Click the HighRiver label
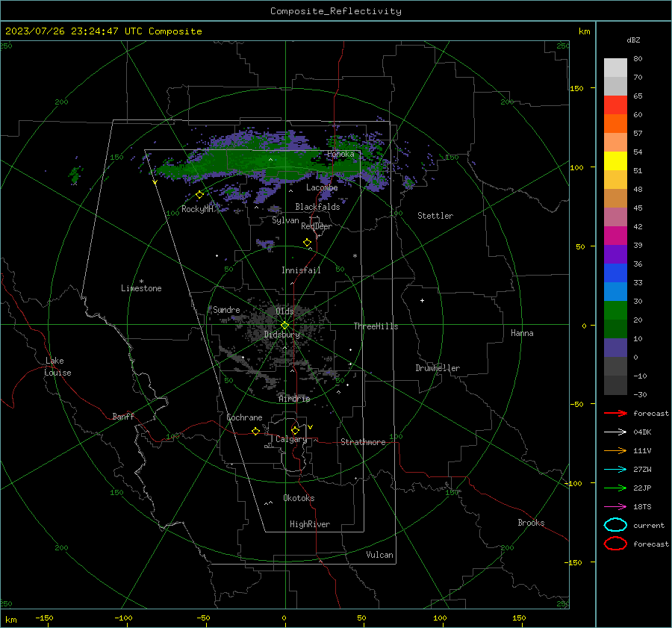This screenshot has height=628, width=672. 310,524
